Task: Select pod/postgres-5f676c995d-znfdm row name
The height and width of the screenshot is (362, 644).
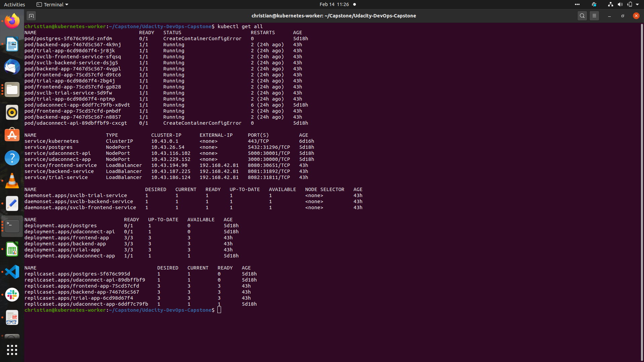Action: coord(68,39)
